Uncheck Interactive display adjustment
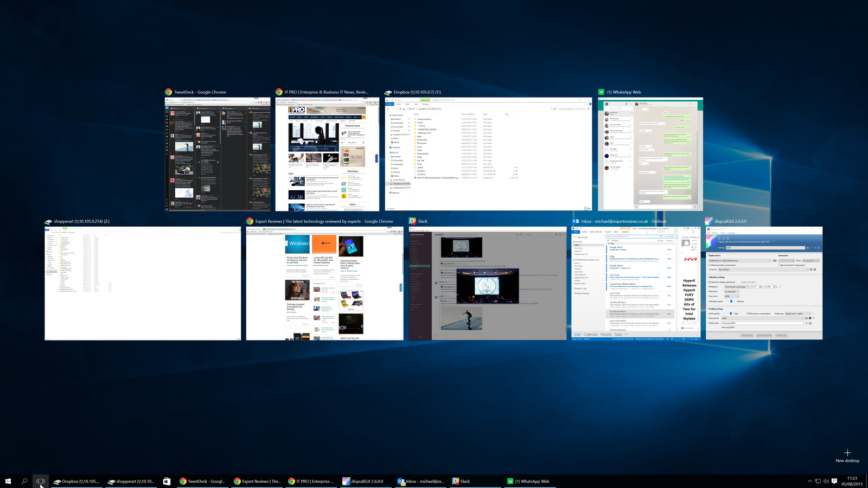 click(710, 282)
